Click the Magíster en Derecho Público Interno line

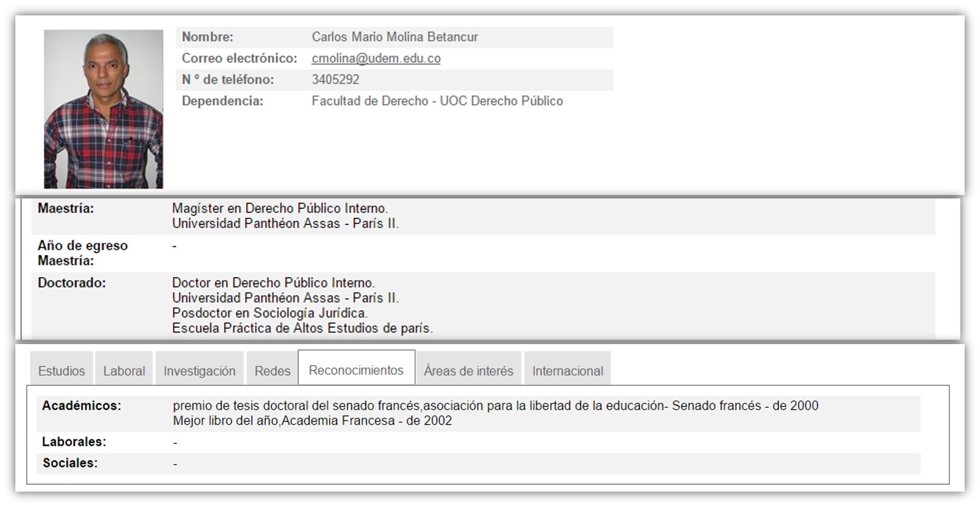pyautogui.click(x=280, y=208)
